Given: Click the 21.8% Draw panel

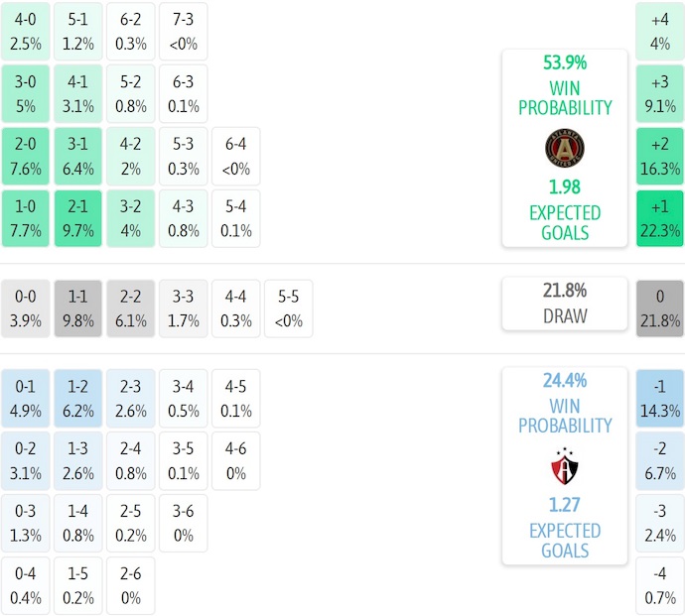Looking at the screenshot, I should [x=565, y=304].
